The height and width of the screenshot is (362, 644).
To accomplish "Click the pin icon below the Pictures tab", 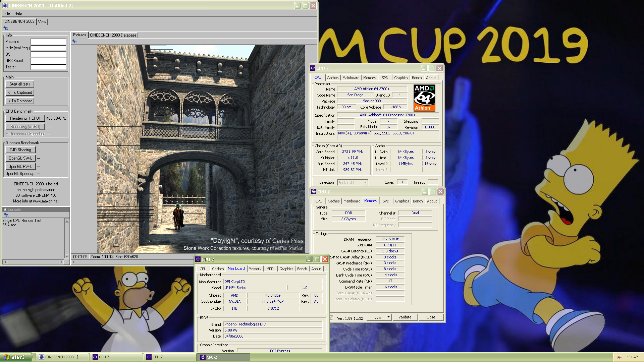I will [x=74, y=42].
